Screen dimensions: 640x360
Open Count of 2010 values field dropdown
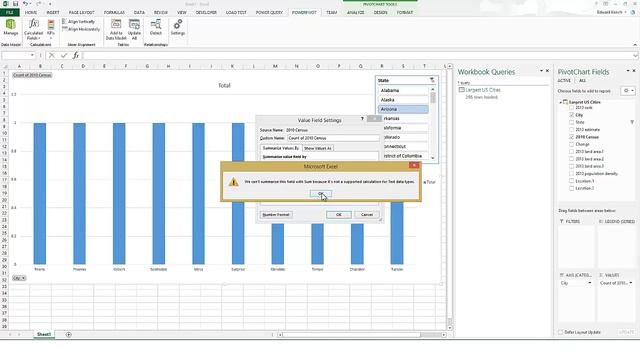631,283
